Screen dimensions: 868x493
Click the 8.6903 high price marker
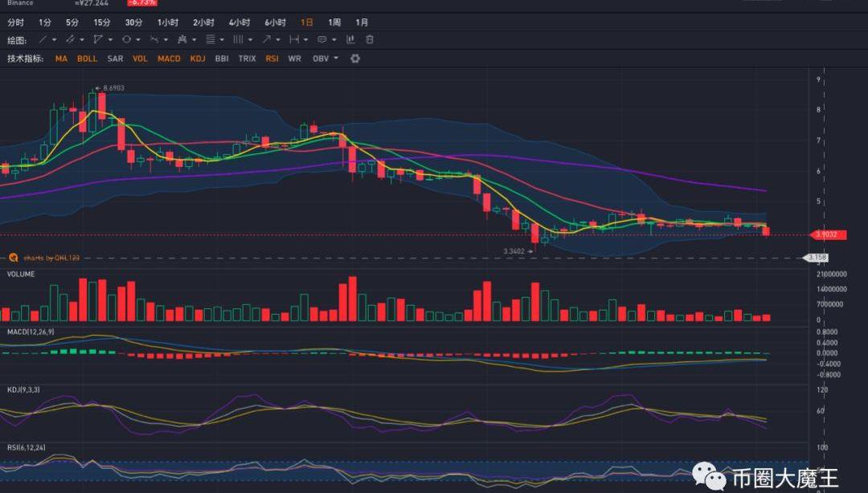113,88
